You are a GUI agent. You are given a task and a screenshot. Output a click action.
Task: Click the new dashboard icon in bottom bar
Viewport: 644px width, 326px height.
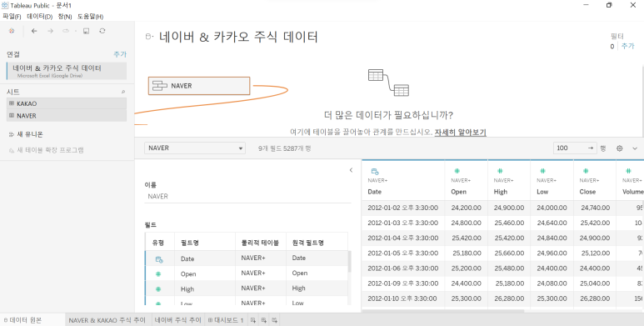pos(263,320)
